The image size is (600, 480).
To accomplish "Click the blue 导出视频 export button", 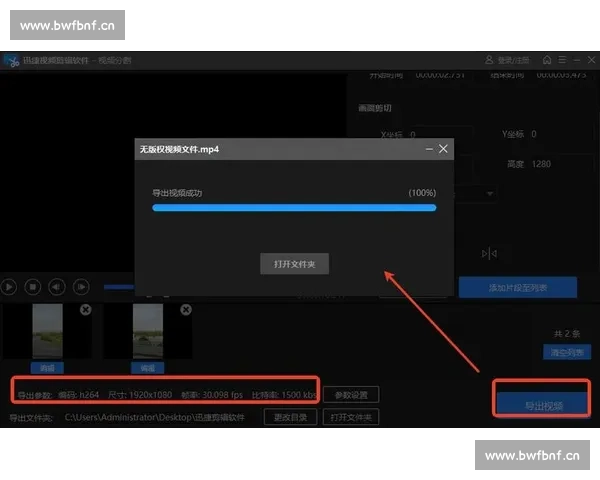I will (x=544, y=406).
